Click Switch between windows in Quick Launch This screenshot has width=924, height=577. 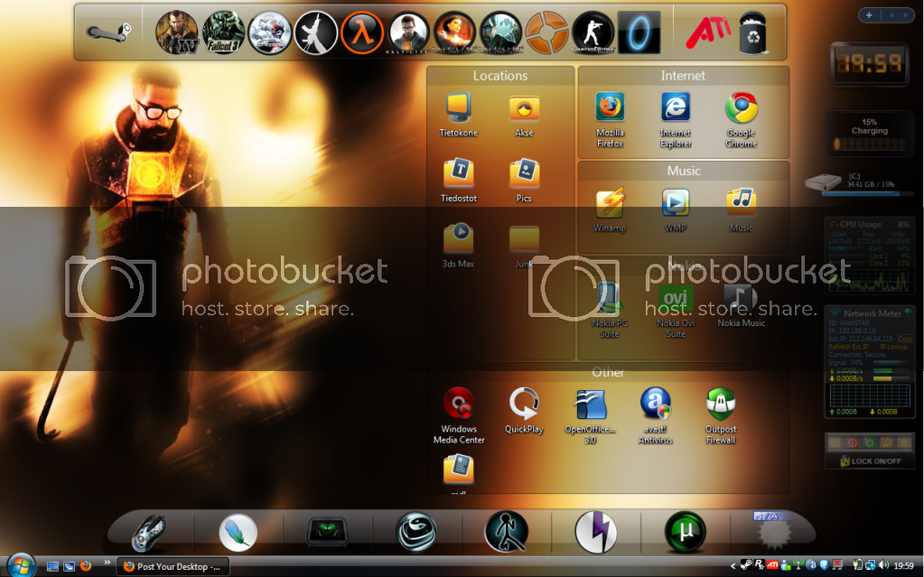[69, 566]
